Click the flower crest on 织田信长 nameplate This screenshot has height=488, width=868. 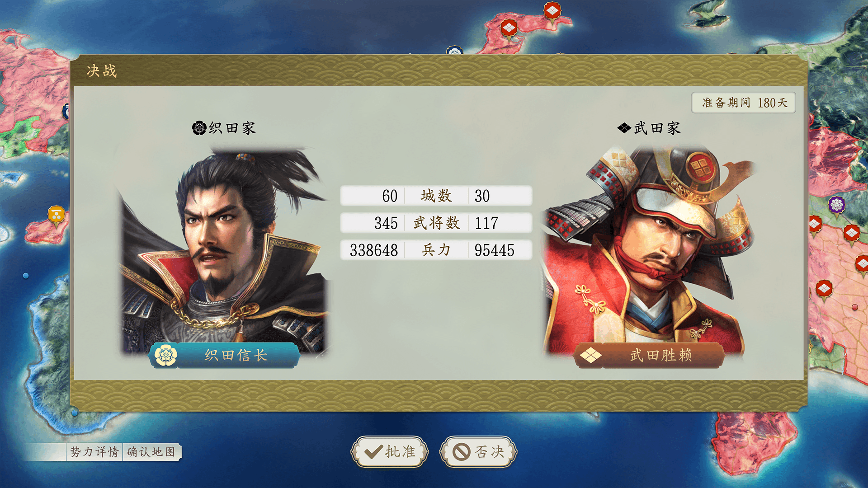[x=165, y=355]
